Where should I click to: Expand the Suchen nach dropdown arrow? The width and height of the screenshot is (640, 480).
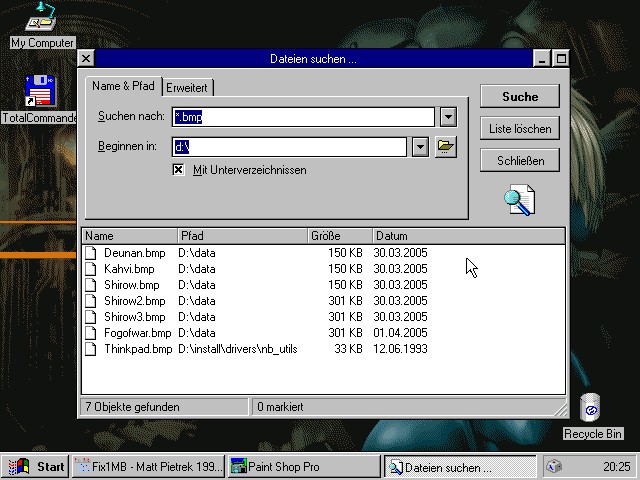click(x=448, y=117)
